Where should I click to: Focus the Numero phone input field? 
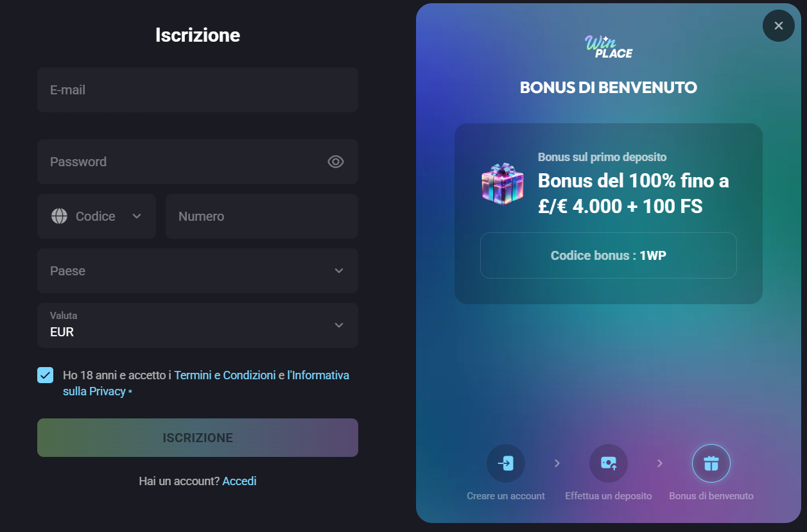pyautogui.click(x=262, y=216)
